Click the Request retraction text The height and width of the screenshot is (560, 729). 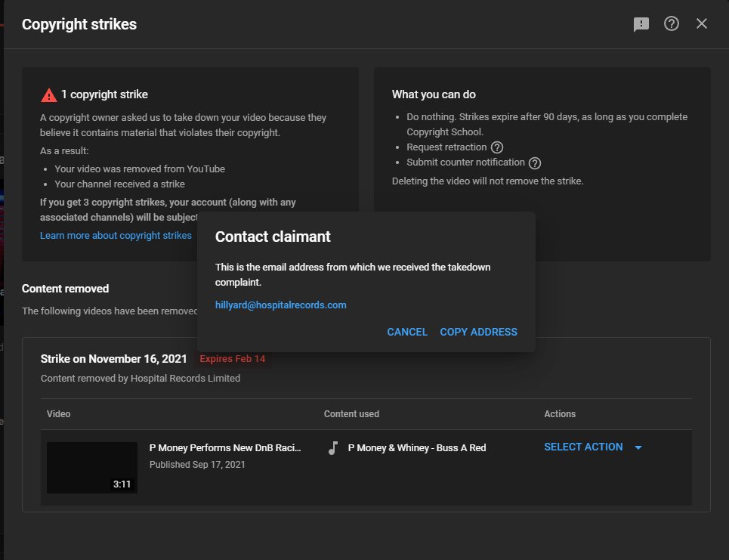click(446, 147)
